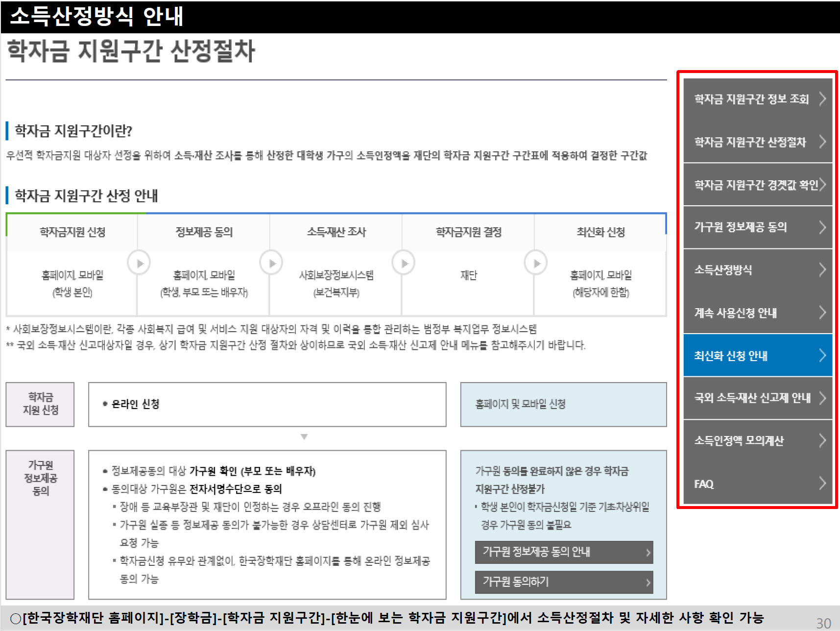This screenshot has width=840, height=631.
Task: Select 학자금지원 신청 step header
Action: pyautogui.click(x=72, y=232)
